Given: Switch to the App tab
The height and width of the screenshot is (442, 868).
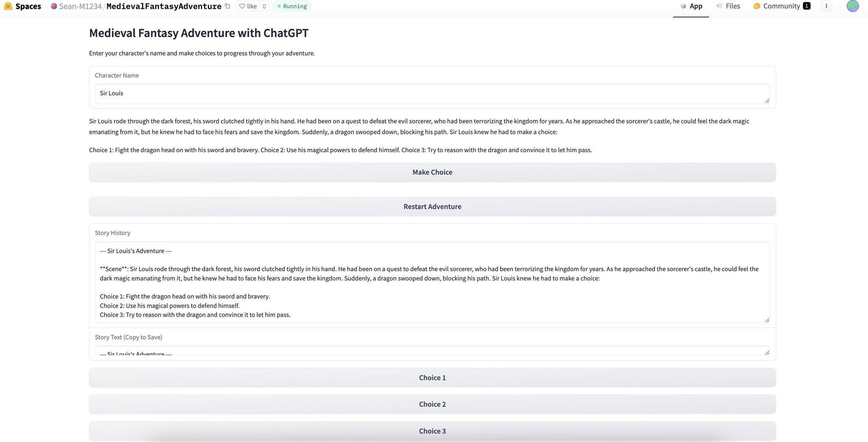Looking at the screenshot, I should 691,6.
